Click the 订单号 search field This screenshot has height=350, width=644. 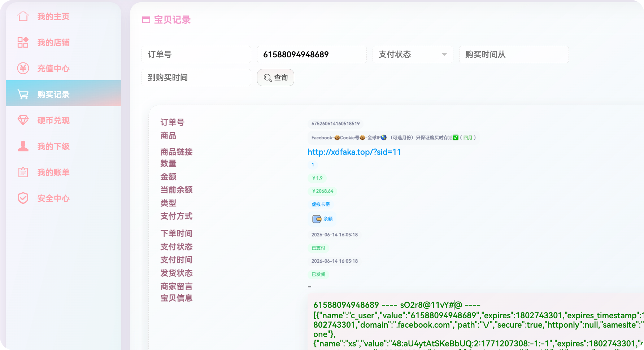point(196,54)
